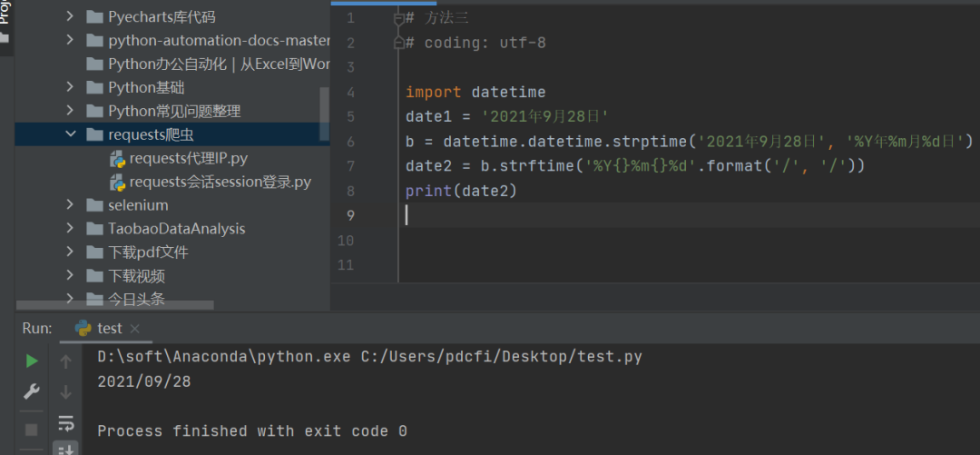
Task: Open requests代理IP.py file name
Action: tap(188, 158)
